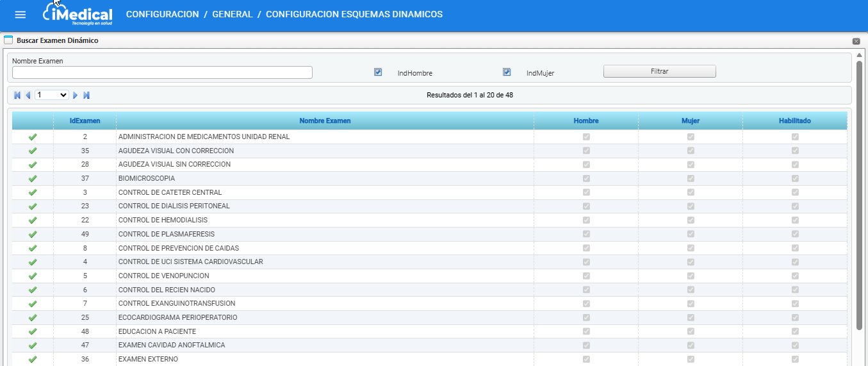Go to previous results page
Image resolution: width=868 pixels, height=366 pixels.
pyautogui.click(x=28, y=96)
